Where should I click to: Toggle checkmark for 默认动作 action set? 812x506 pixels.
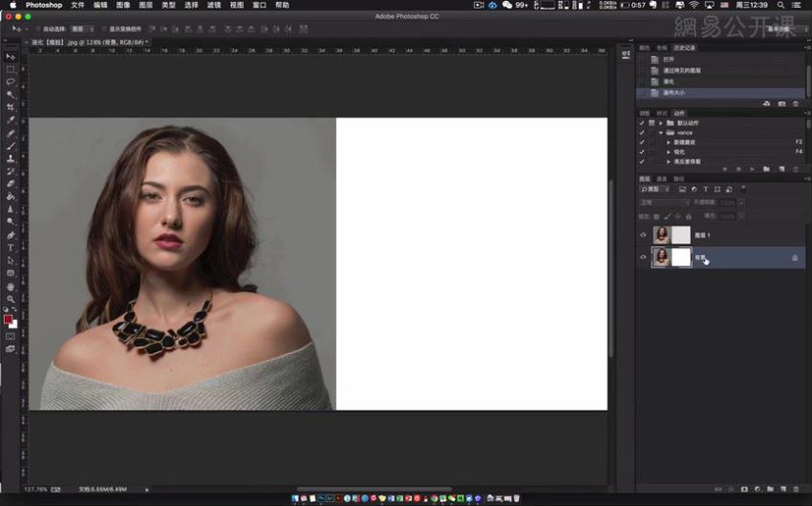pyautogui.click(x=642, y=123)
